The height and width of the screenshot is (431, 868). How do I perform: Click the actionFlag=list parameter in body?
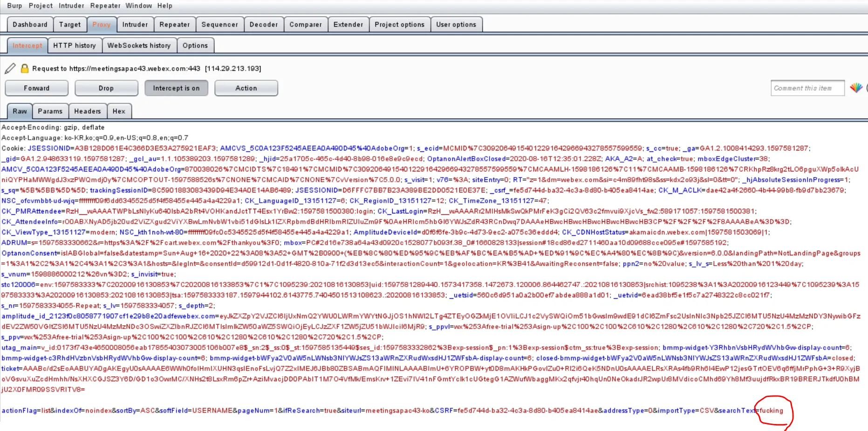click(26, 410)
